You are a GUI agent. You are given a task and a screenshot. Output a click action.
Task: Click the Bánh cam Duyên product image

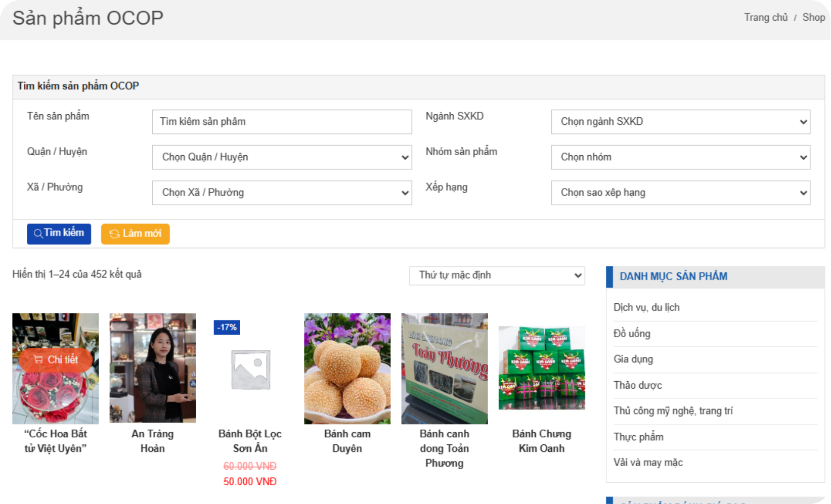point(347,369)
